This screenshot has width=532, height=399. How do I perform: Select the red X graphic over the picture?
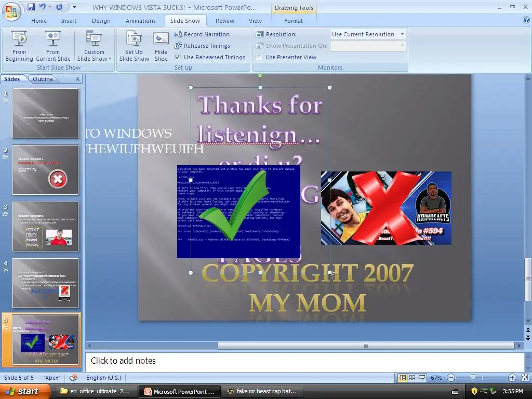(386, 208)
